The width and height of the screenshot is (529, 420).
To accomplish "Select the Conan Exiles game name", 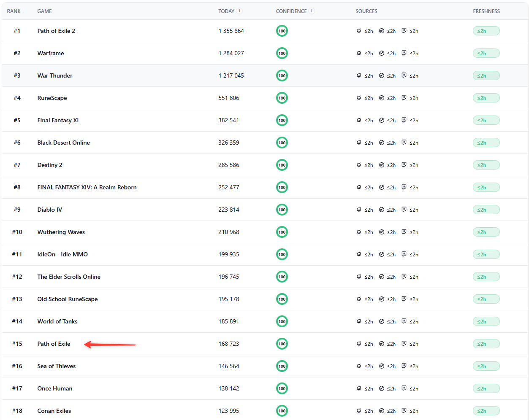I will point(54,411).
